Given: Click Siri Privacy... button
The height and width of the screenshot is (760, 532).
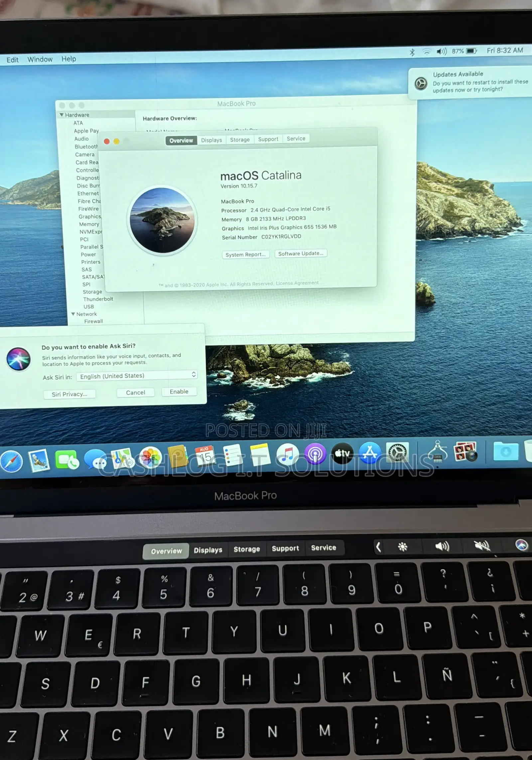Looking at the screenshot, I should [x=69, y=394].
